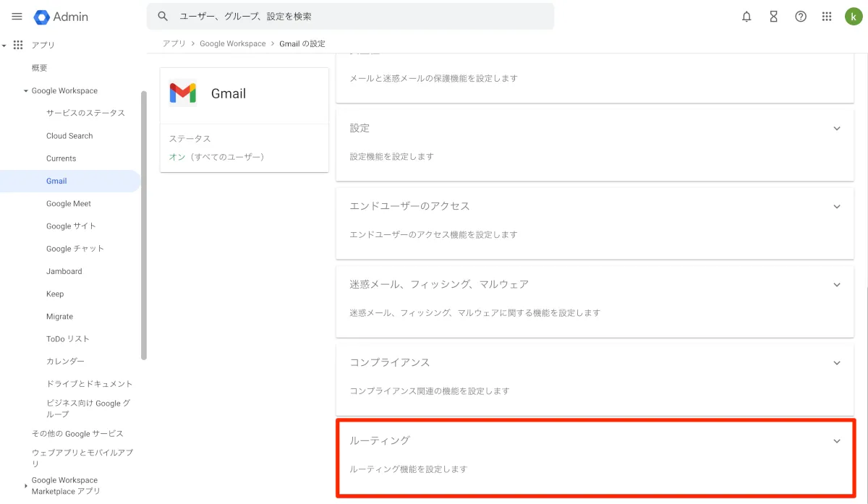Click the Google Admin logo
This screenshot has height=504, width=868.
click(x=59, y=16)
